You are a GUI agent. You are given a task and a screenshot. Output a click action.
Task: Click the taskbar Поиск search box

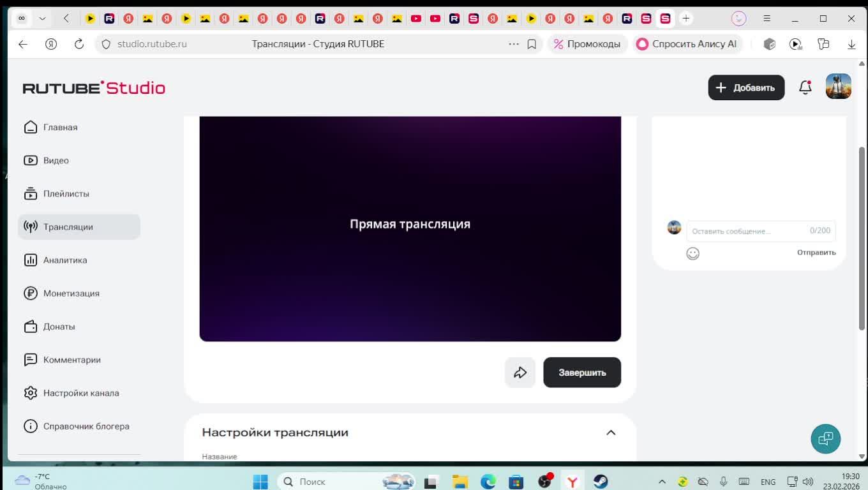coord(346,482)
